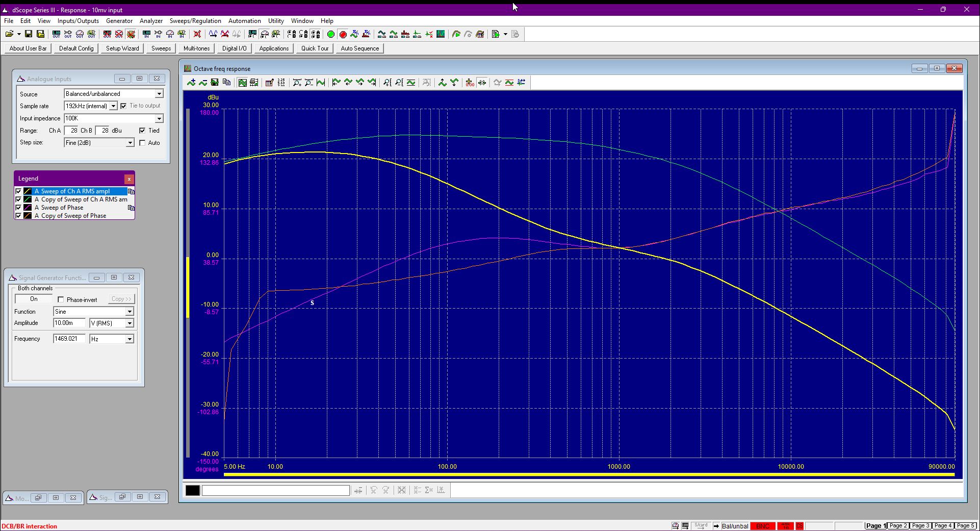Screen dimensions: 980x531
Task: Click the black color swatch below graph
Action: pyautogui.click(x=193, y=490)
